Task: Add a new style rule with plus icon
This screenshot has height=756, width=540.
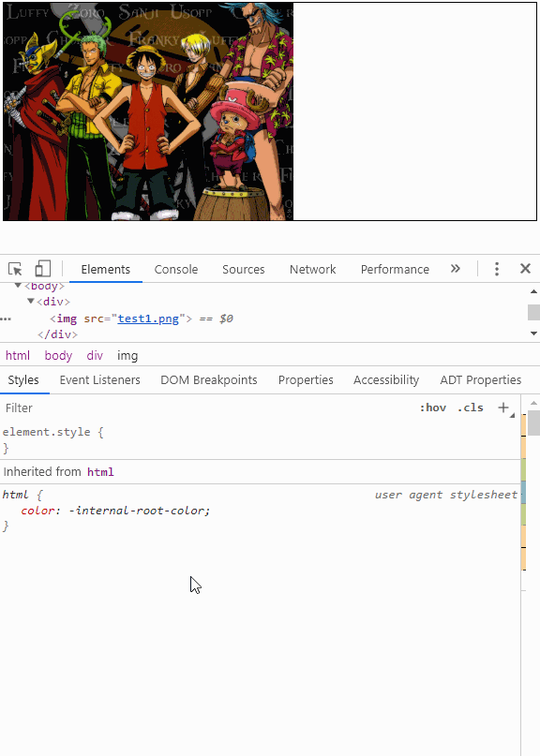Action: coord(503,408)
